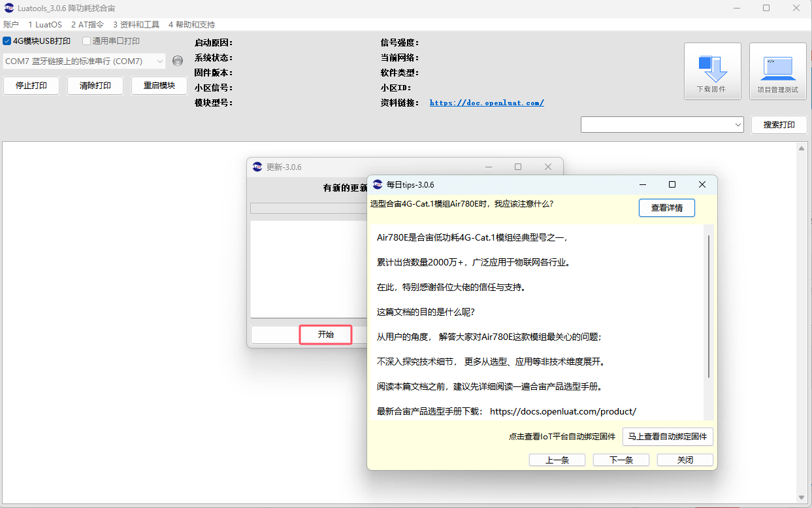812x508 pixels.
Task: Click the 当前网络 label
Action: coord(399,58)
